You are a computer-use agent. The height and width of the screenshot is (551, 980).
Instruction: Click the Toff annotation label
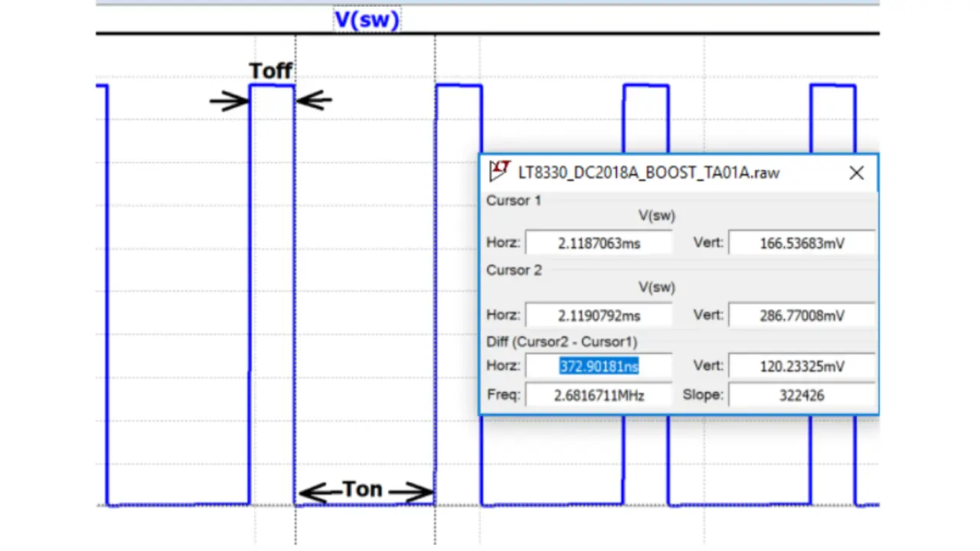(x=271, y=71)
